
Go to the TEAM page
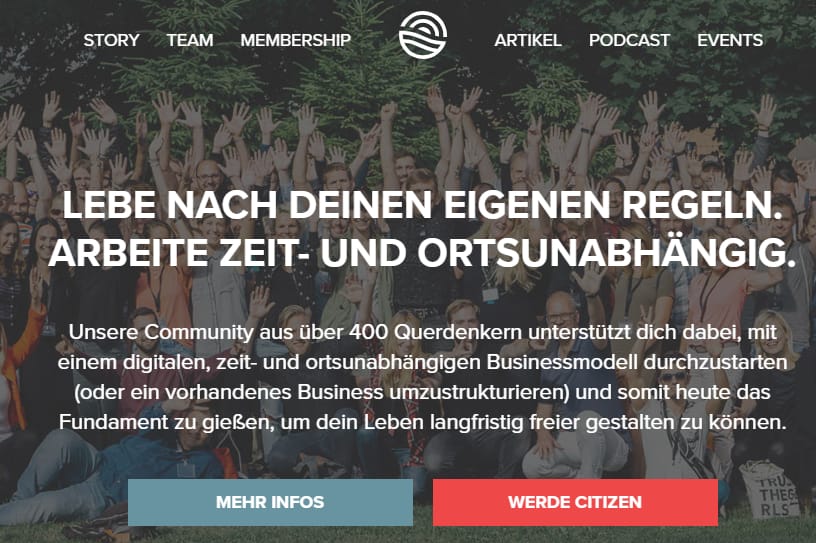point(190,40)
